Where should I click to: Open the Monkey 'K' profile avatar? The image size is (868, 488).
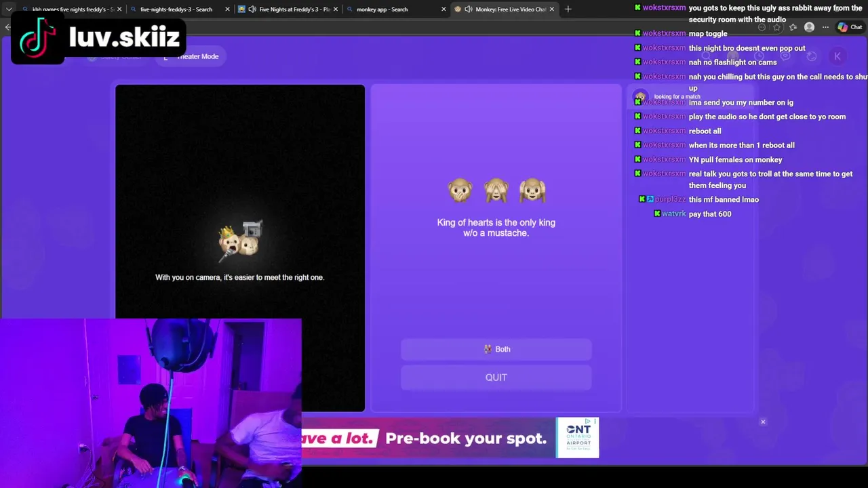coord(837,56)
